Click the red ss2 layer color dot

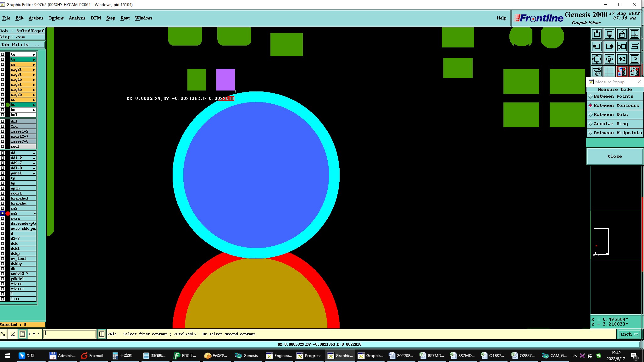click(x=8, y=213)
